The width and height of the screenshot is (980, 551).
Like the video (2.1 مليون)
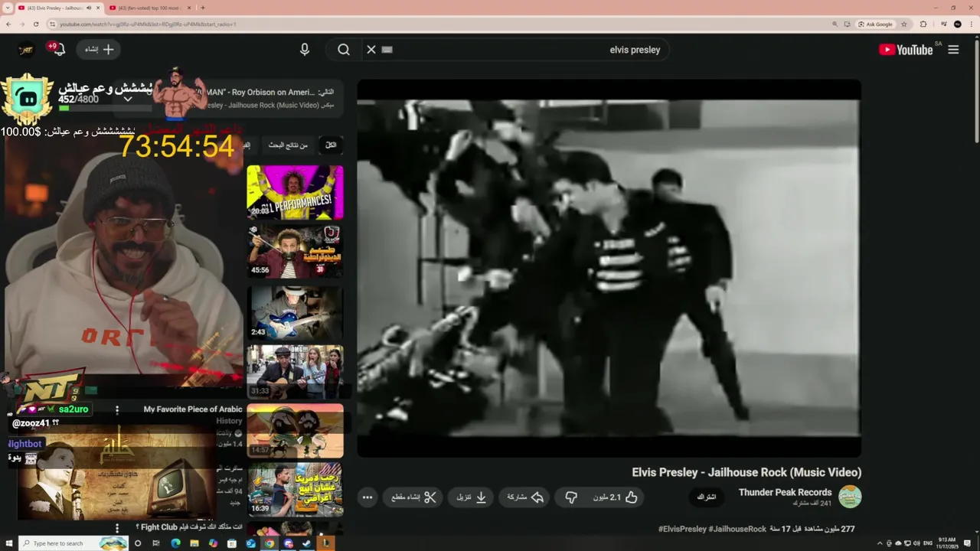click(616, 497)
